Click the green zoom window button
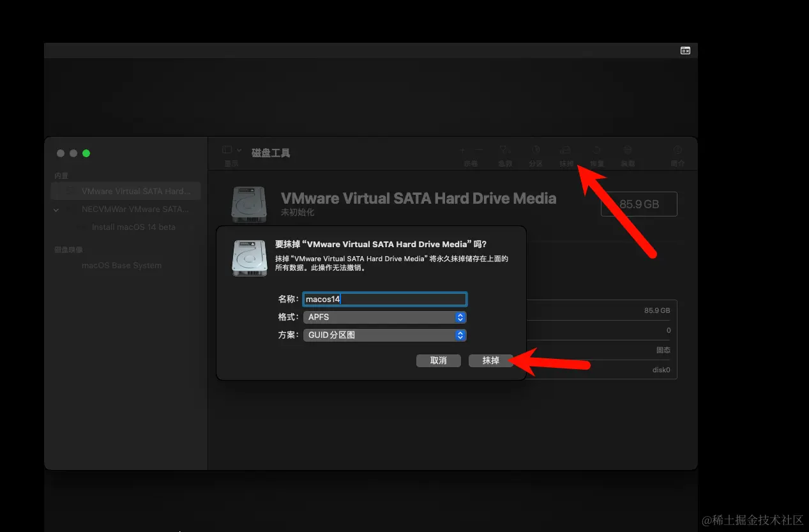 86,153
